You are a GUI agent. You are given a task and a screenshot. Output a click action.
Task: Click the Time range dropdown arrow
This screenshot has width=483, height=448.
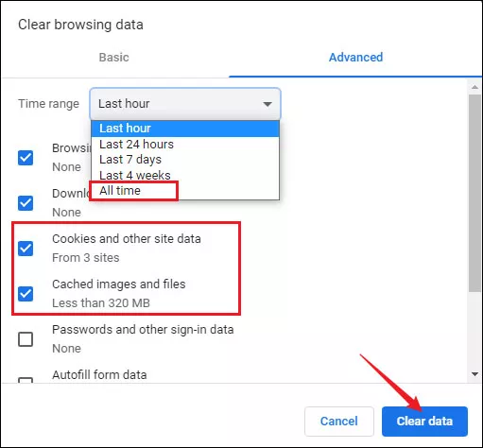click(x=267, y=104)
